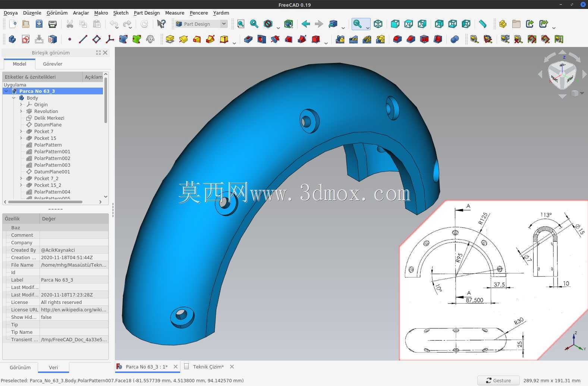This screenshot has height=386, width=588.
Task: Open the Part Design menu
Action: [147, 13]
